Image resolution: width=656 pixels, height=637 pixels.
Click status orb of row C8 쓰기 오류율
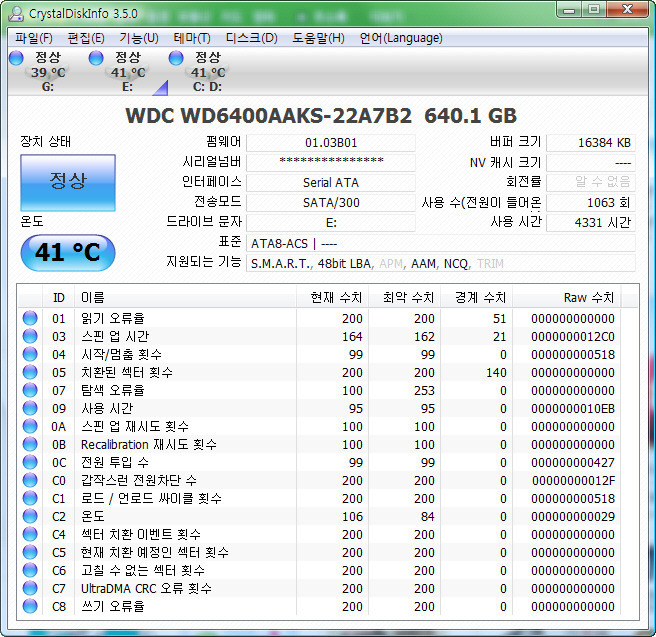coord(30,606)
